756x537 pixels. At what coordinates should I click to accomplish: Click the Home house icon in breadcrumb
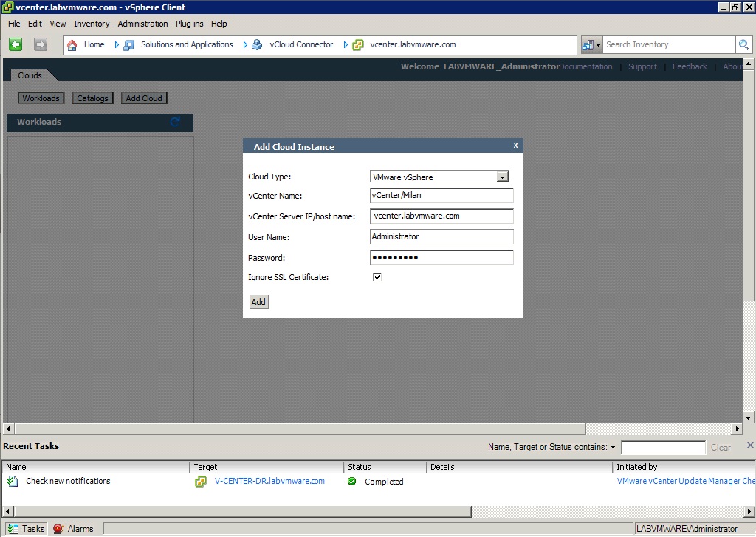tap(72, 45)
